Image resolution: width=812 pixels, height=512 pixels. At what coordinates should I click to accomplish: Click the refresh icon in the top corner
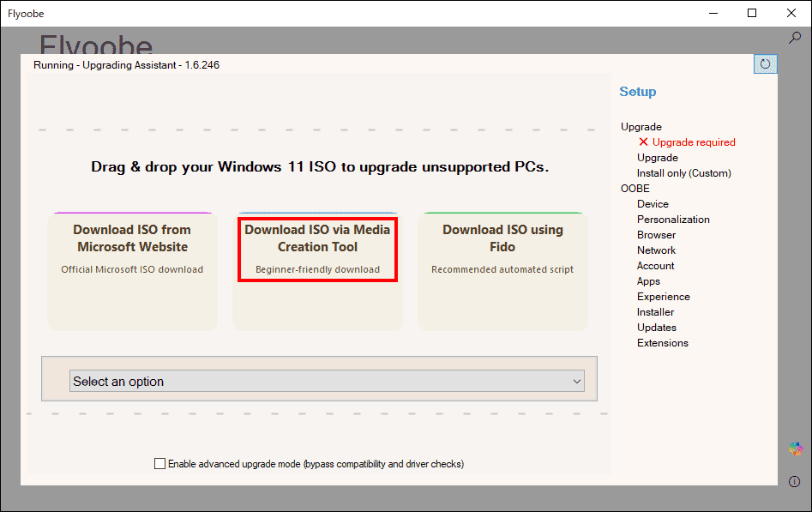tap(765, 64)
